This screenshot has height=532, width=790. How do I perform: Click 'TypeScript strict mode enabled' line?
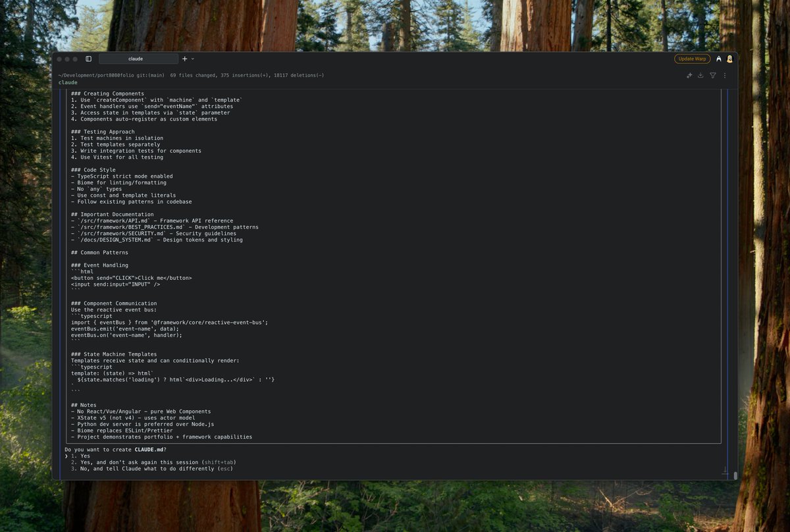122,176
